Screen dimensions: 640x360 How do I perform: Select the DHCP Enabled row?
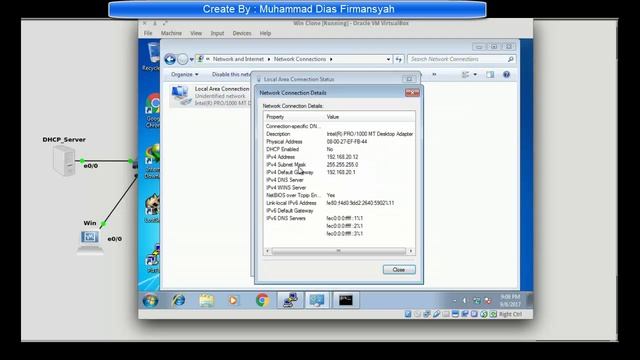pos(339,149)
